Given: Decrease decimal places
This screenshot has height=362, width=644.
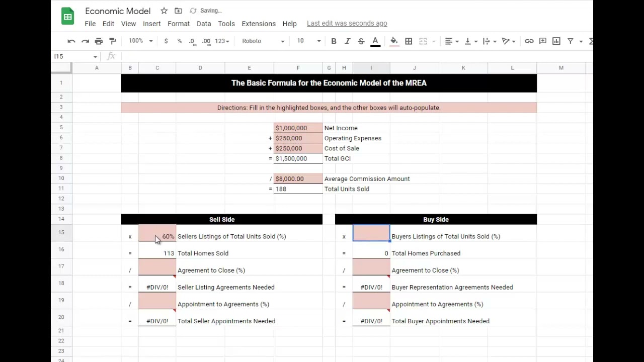Looking at the screenshot, I should pyautogui.click(x=192, y=41).
